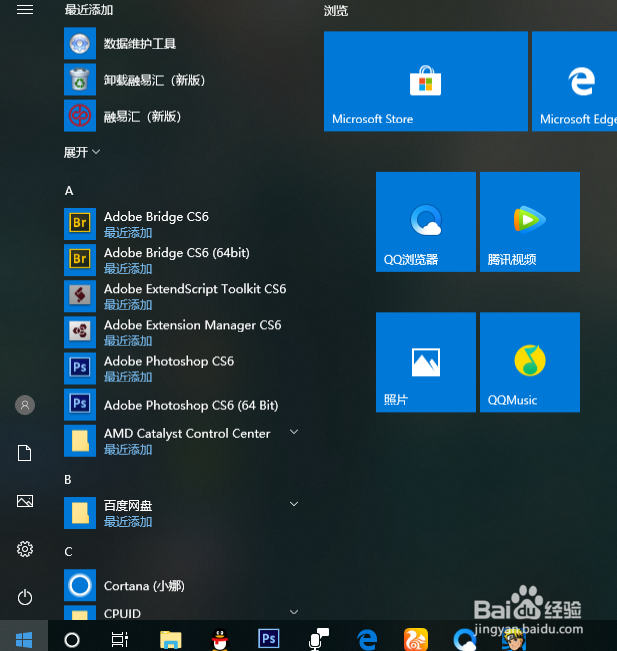Open 卸载融易汇（新版）uninstaller entry

coord(183,80)
